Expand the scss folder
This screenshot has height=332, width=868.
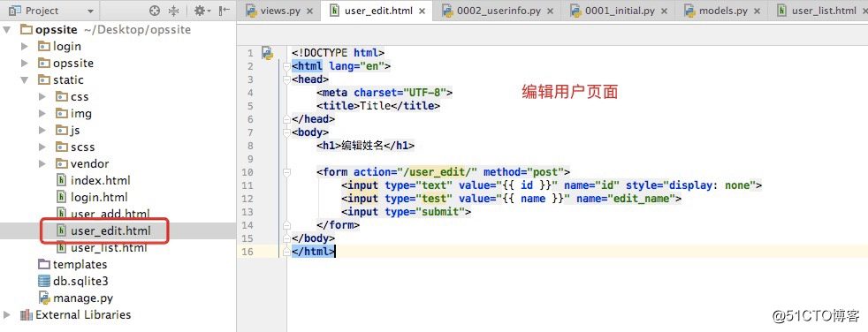tap(42, 147)
